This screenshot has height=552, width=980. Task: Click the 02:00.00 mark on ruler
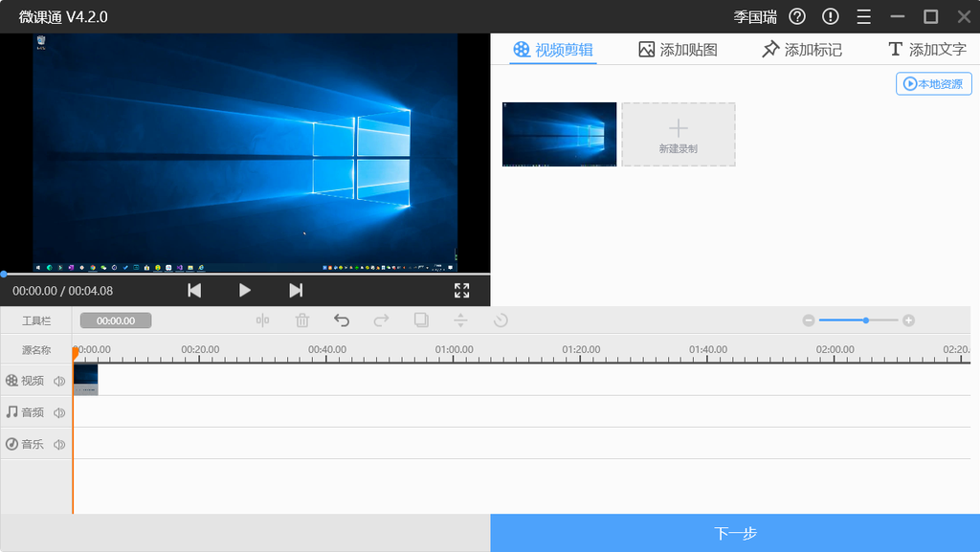pos(835,350)
